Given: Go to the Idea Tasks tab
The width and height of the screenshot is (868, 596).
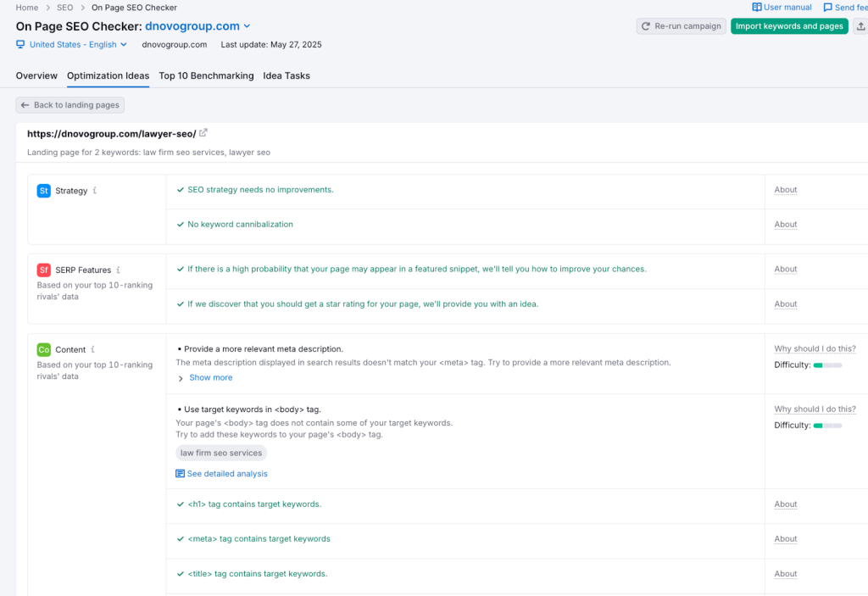Looking at the screenshot, I should (x=287, y=75).
